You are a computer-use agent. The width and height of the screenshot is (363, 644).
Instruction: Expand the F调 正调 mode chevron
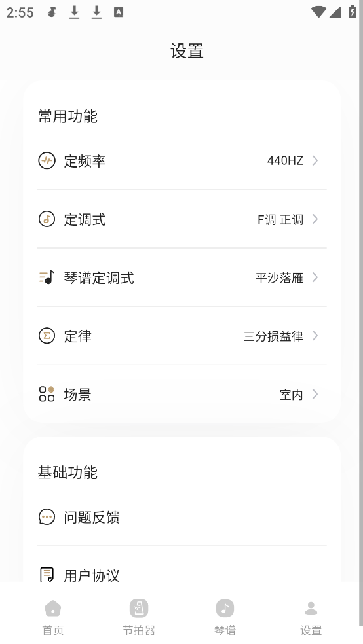point(315,219)
